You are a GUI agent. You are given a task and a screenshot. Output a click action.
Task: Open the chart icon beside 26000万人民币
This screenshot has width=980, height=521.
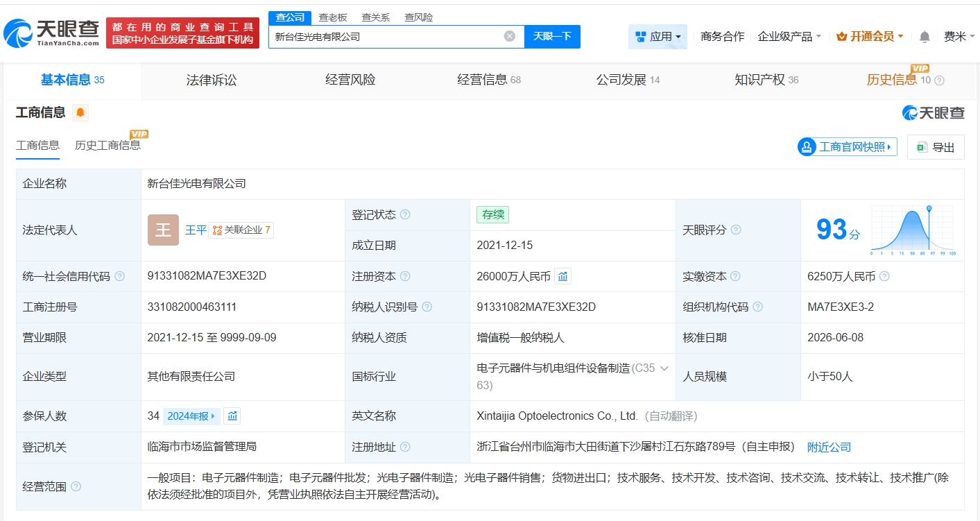click(x=563, y=276)
